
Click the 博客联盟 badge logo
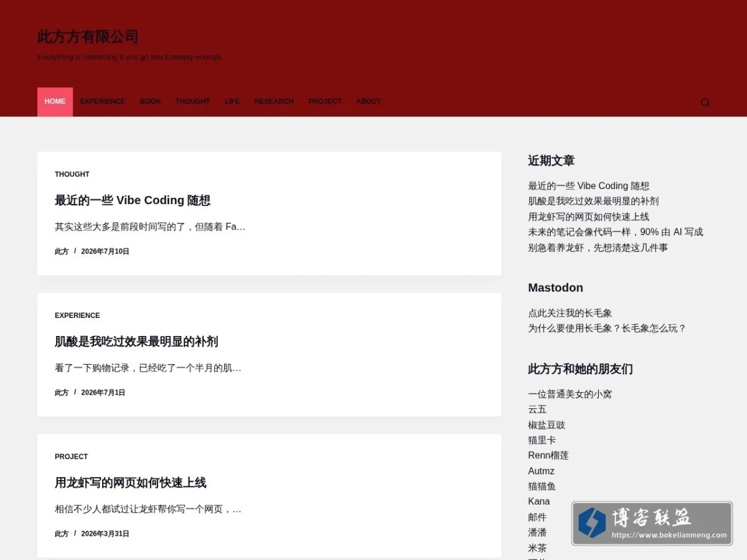tap(652, 523)
